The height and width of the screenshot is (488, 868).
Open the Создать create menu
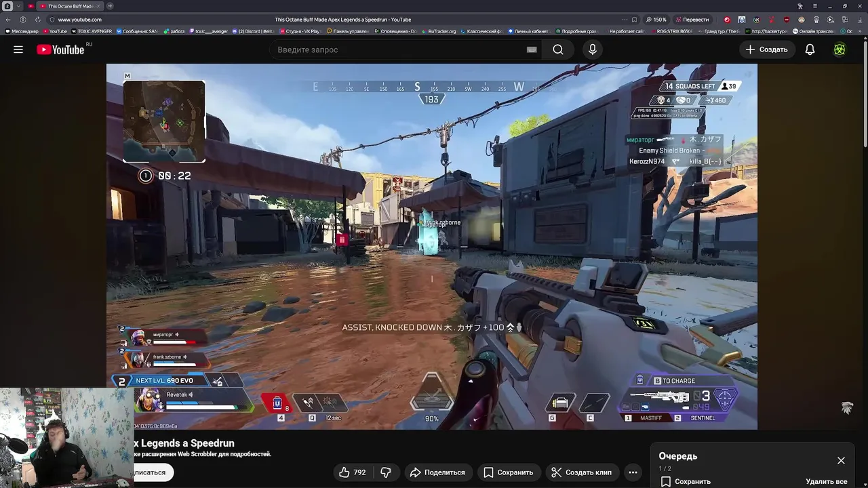click(766, 49)
